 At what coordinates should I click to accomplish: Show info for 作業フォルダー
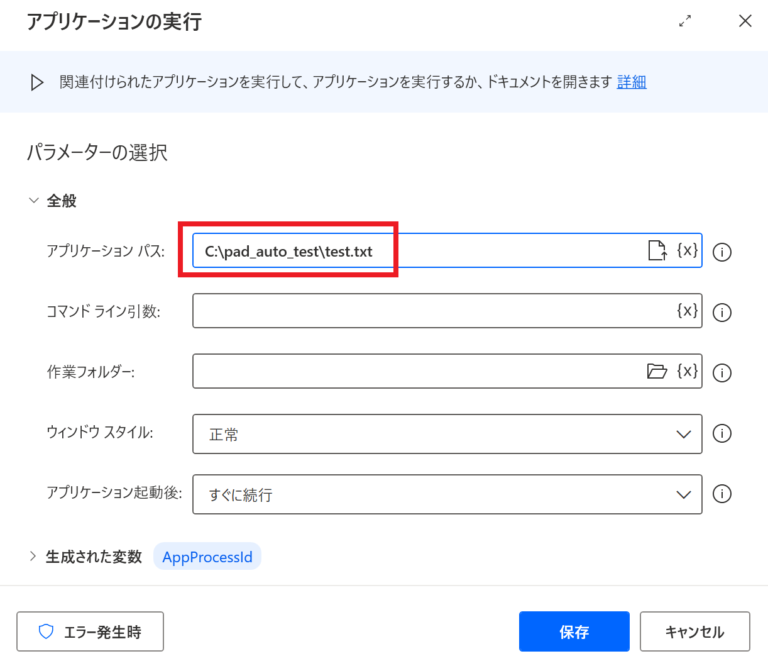[x=723, y=373]
